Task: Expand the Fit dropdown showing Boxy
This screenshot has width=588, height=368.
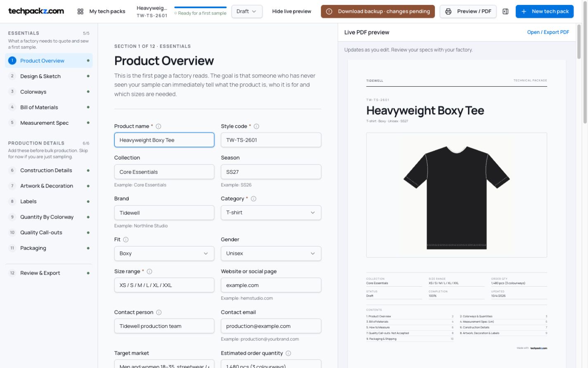Action: (x=164, y=254)
